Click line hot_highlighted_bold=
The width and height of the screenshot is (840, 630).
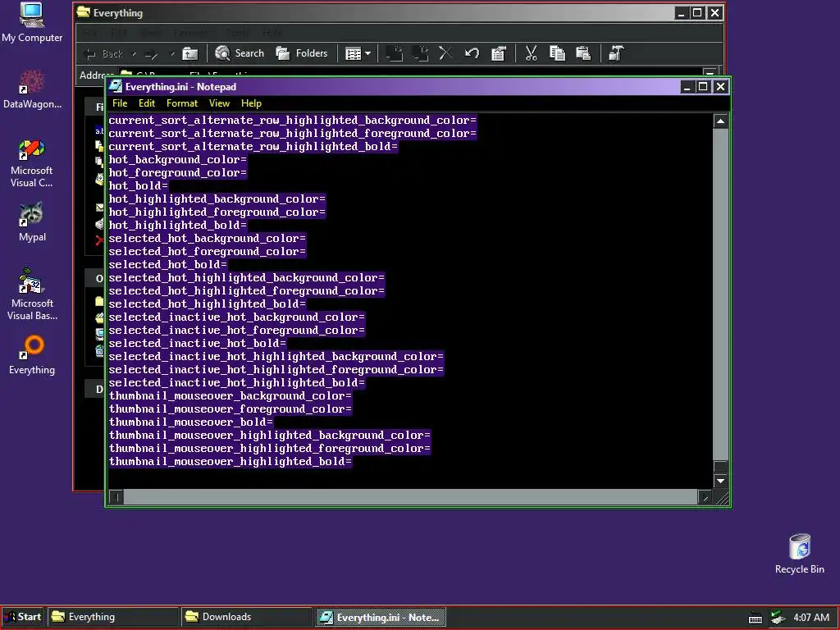click(177, 225)
